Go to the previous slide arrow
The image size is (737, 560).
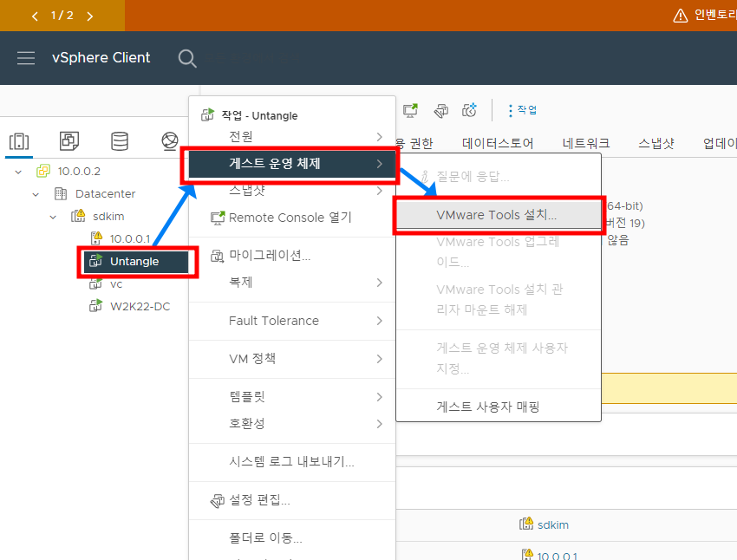pyautogui.click(x=35, y=16)
